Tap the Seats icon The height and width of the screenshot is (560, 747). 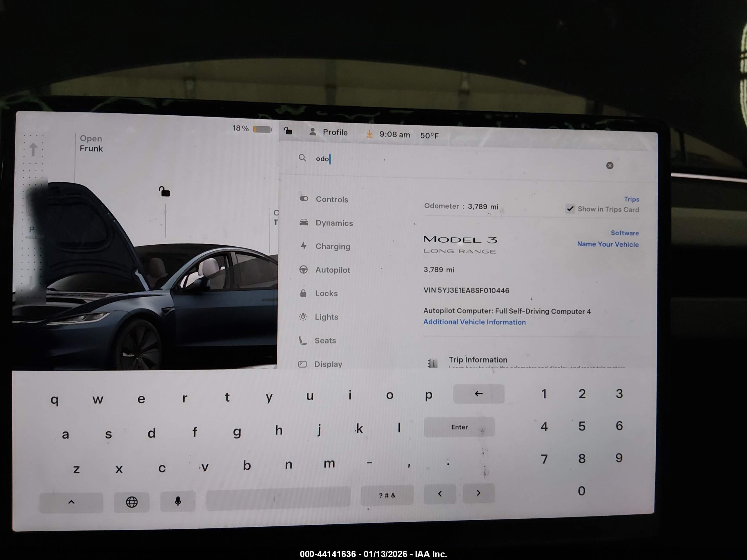pos(302,340)
